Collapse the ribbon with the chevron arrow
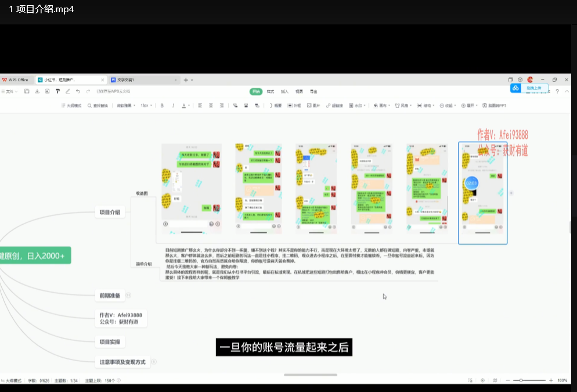The width and height of the screenshot is (577, 392). click(567, 91)
